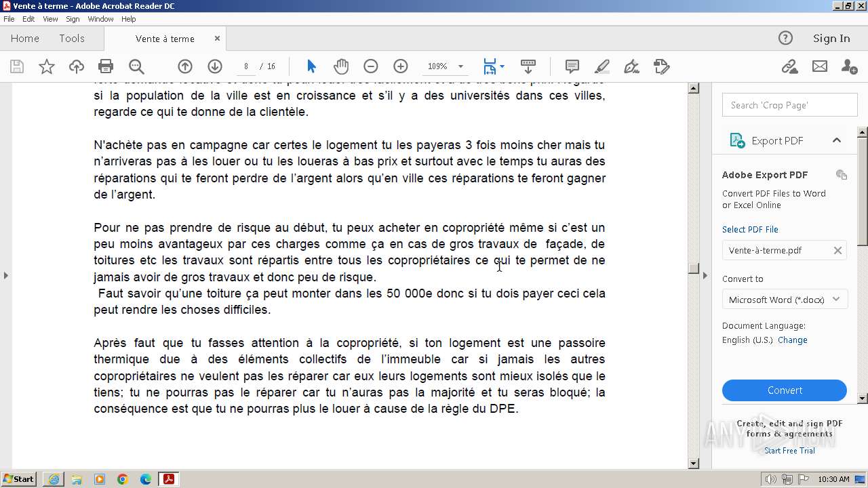
Task: Click the Save file icon
Action: pyautogui.click(x=17, y=66)
